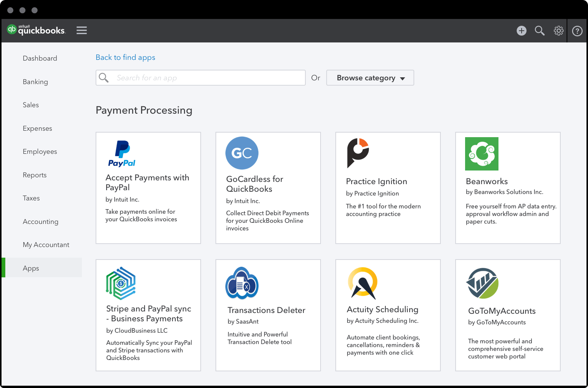
Task: Click the Actuity Scheduling logo
Action: coord(363,283)
